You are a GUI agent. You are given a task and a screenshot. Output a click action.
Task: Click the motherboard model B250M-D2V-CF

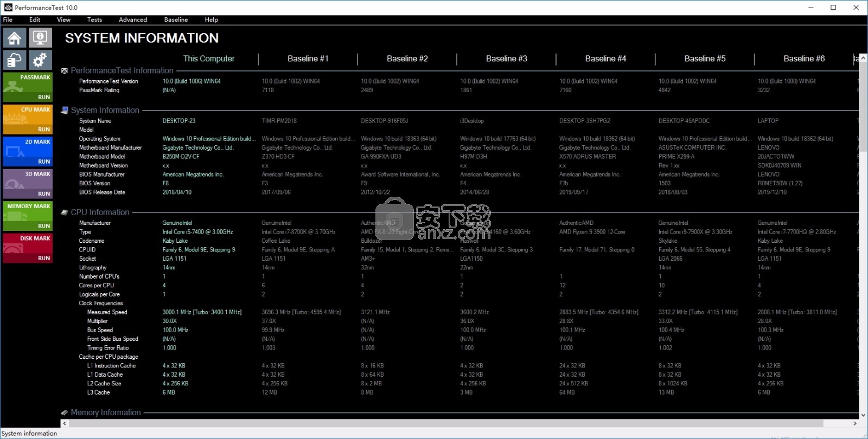pos(181,157)
